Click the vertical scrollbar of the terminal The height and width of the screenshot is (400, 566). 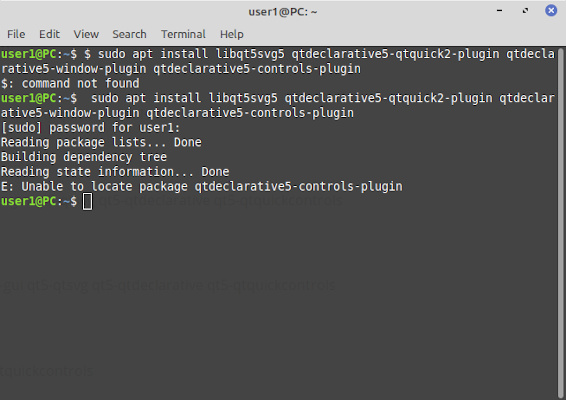[561, 222]
